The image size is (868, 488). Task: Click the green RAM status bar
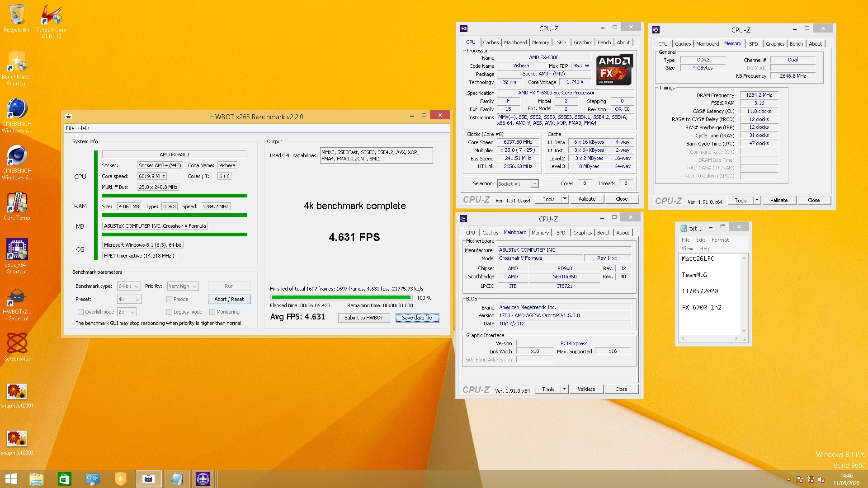[x=174, y=215]
